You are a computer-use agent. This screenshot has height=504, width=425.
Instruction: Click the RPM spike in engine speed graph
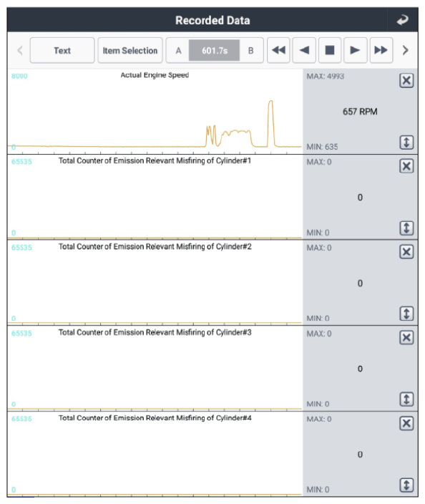click(x=270, y=123)
